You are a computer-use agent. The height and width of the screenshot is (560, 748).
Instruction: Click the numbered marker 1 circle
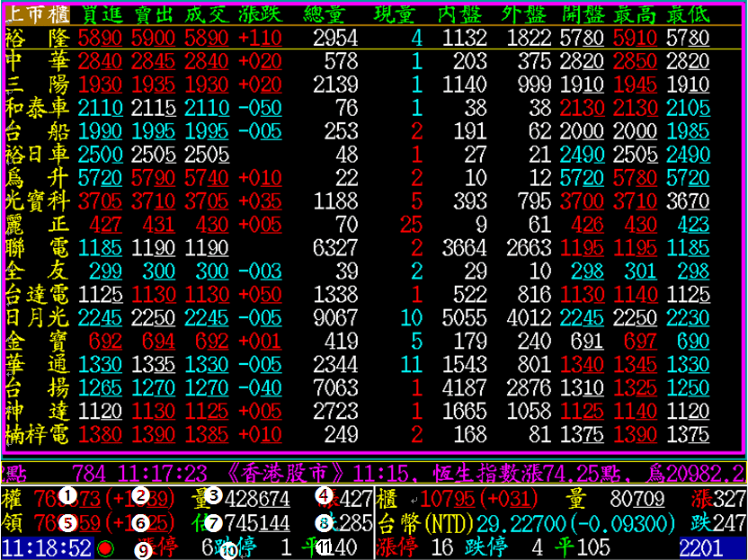tap(67, 495)
